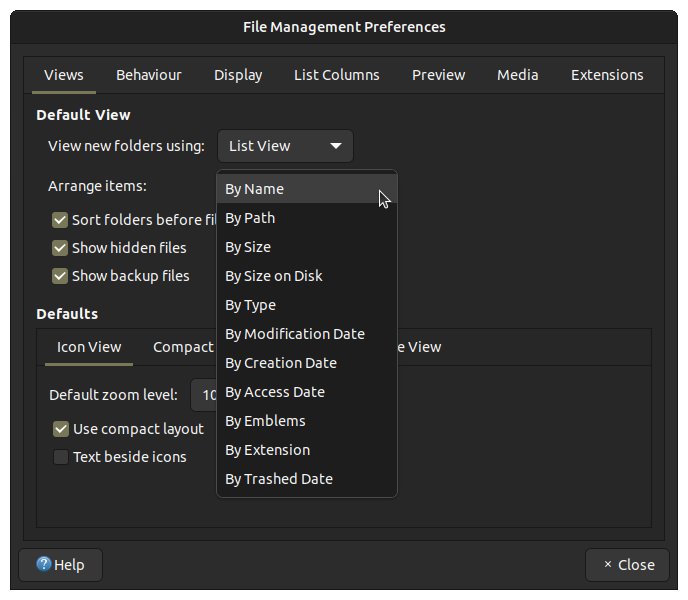Viewport: 688px width, 600px height.
Task: Disable Sort folders before files checkbox
Action: tap(60, 220)
